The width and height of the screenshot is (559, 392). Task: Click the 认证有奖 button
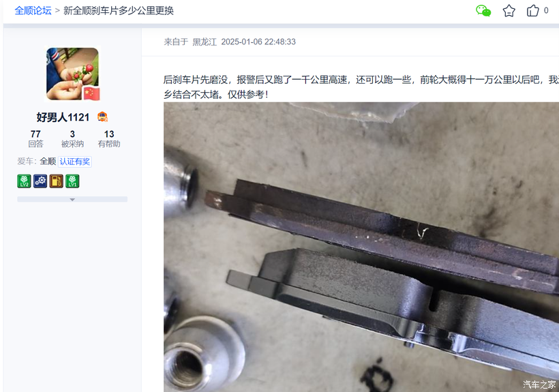[x=75, y=162]
